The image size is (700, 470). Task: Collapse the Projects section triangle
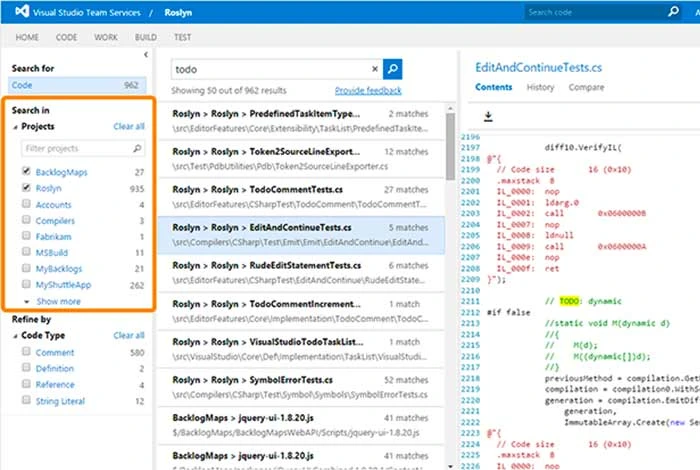pos(15,127)
